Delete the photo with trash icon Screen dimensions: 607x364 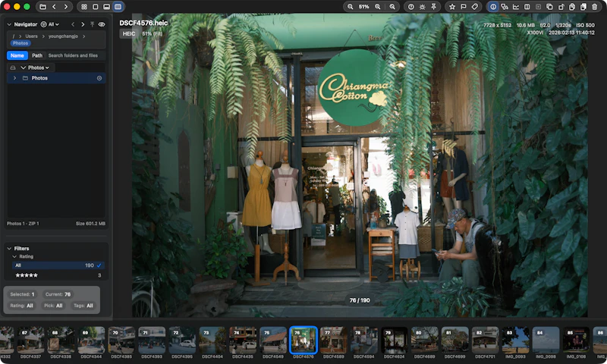pyautogui.click(x=595, y=7)
